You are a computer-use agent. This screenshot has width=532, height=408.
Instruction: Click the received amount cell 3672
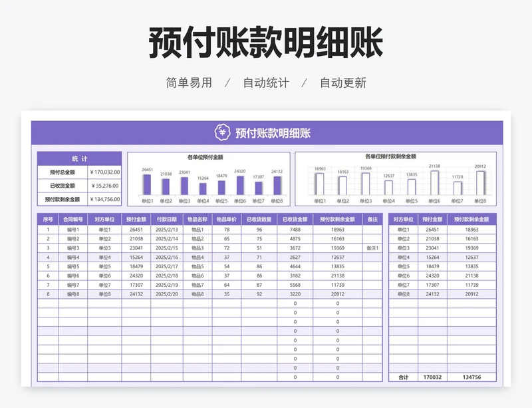(x=295, y=248)
